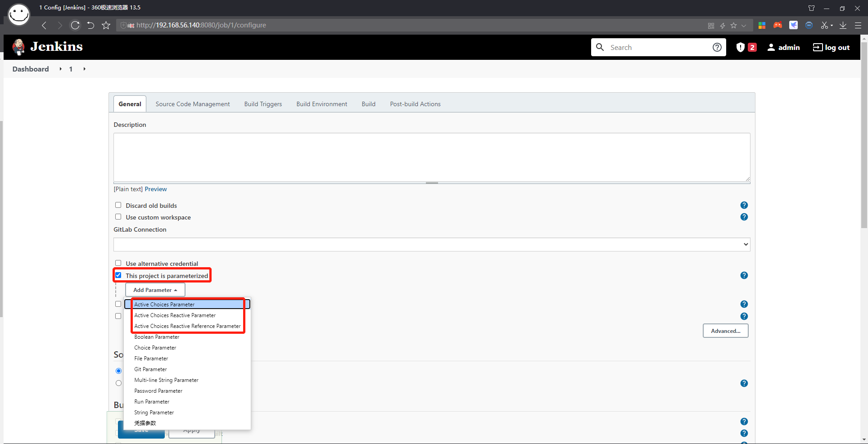Bookmark the page with the star icon
This screenshot has height=444, width=868.
point(106,25)
